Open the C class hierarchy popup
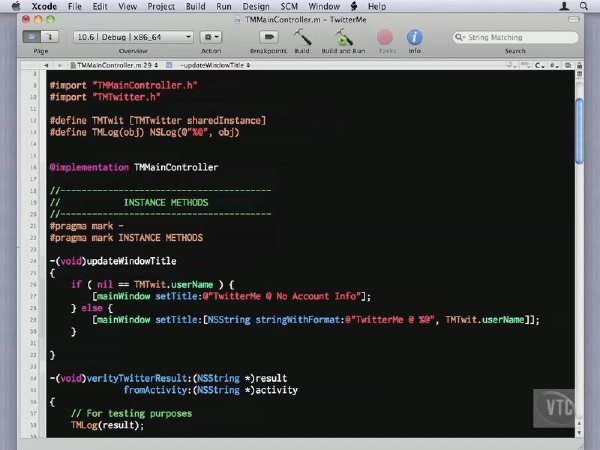Screen dimensions: 600x450 tap(540, 65)
